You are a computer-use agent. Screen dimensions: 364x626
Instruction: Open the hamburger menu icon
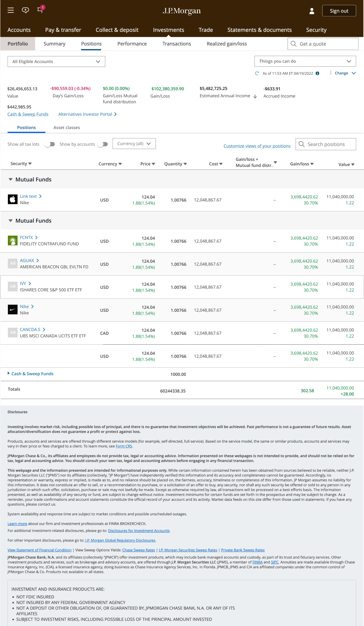coord(10,10)
